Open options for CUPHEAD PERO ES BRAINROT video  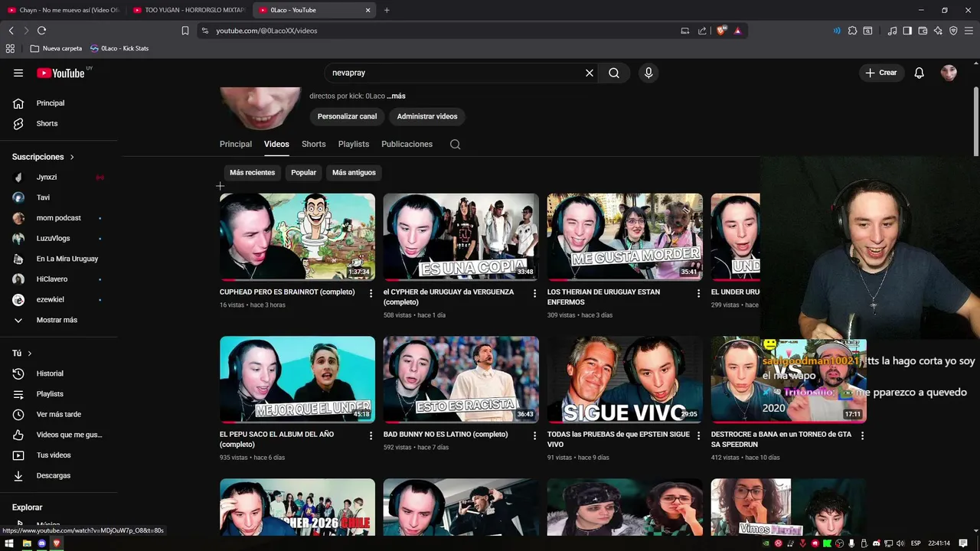point(371,293)
